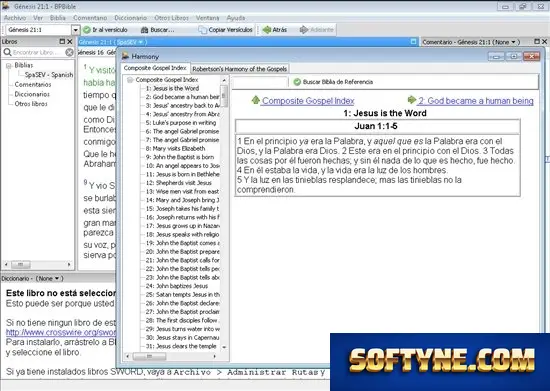550x391 pixels.
Task: Click the Harmony tree horizontal scrollbar thumb
Action: click(x=149, y=356)
